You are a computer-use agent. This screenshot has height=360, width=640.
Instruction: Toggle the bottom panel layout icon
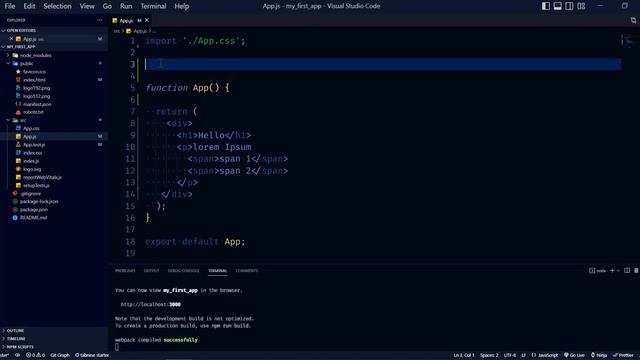(558, 6)
